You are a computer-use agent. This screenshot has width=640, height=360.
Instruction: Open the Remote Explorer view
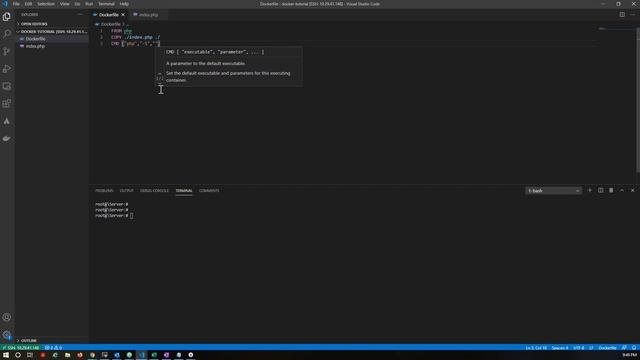coord(7,86)
